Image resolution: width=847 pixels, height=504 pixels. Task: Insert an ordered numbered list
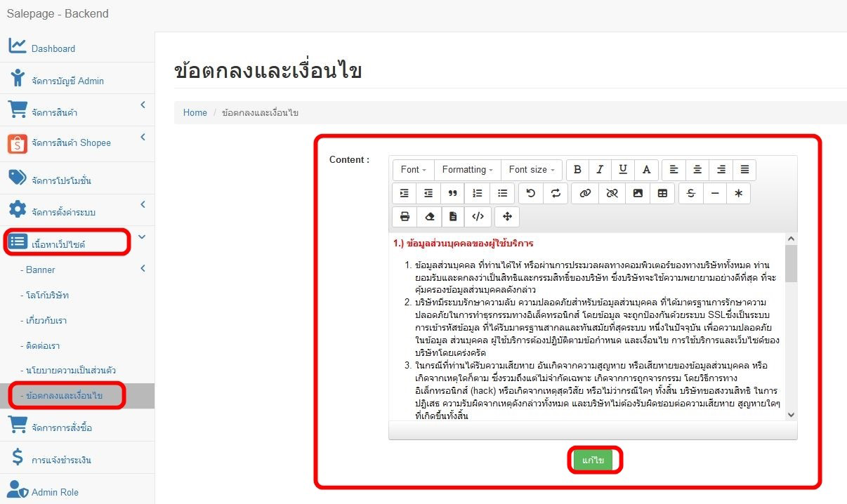[x=478, y=194]
